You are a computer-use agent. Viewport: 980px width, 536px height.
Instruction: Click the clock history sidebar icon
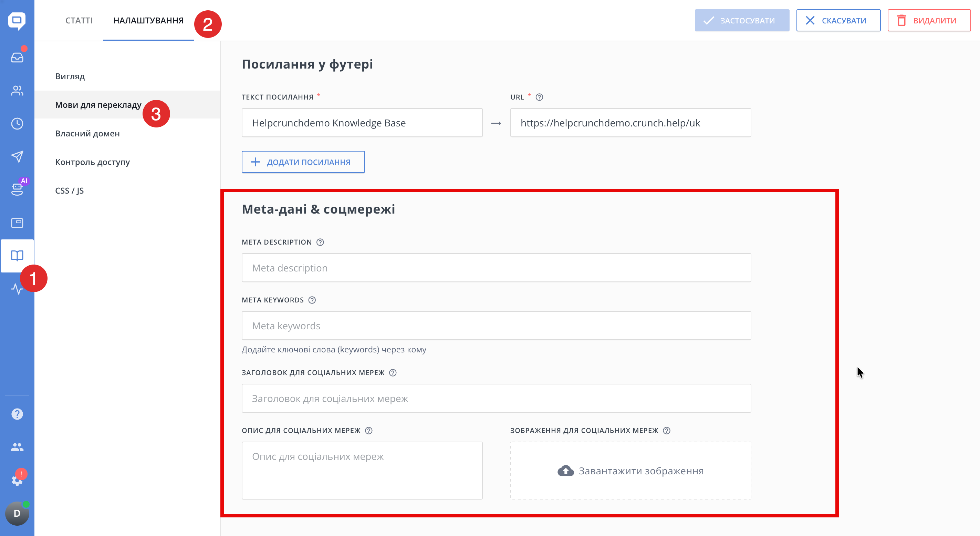pos(17,124)
